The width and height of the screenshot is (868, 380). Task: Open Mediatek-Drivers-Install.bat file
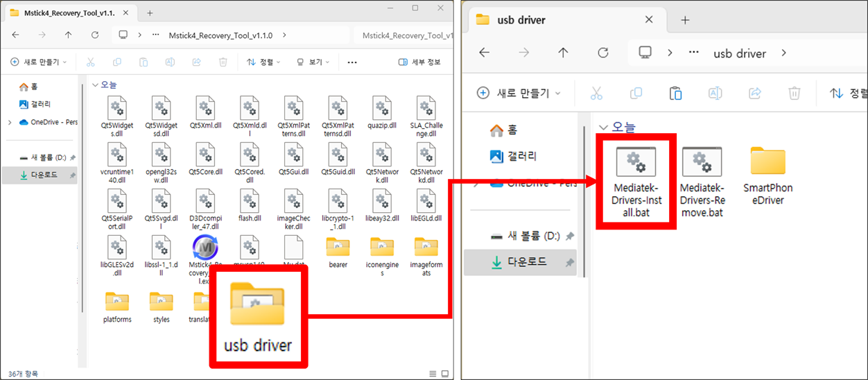click(637, 179)
